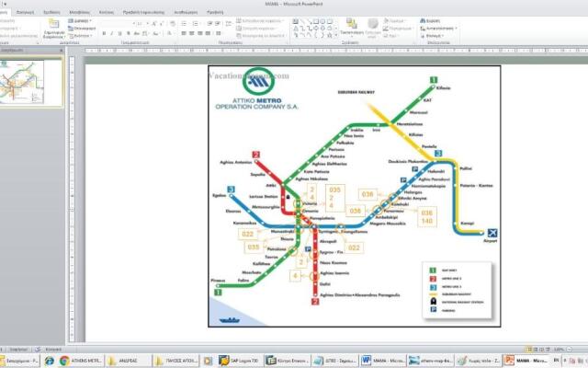The width and height of the screenshot is (588, 368).
Task: Click the Quick Styles button
Action: [x=372, y=29]
